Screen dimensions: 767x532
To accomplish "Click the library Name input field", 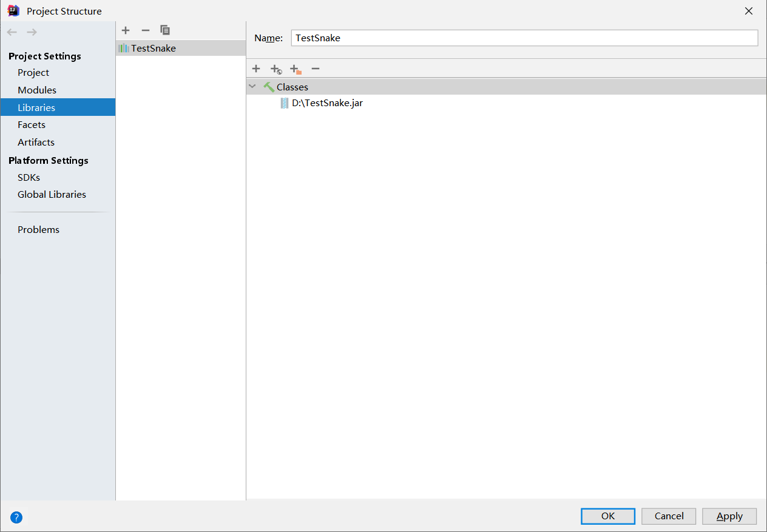I will [x=525, y=38].
